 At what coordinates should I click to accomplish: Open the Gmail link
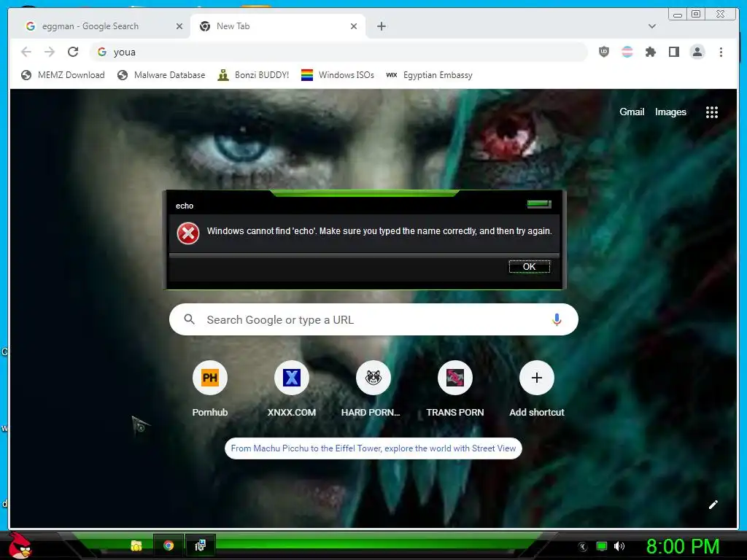point(632,112)
